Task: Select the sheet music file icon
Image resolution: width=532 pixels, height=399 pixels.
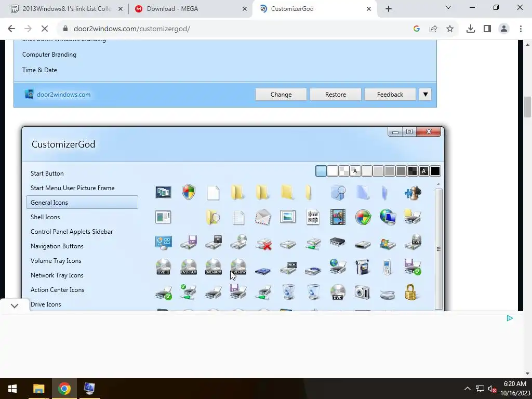Action: click(312, 217)
